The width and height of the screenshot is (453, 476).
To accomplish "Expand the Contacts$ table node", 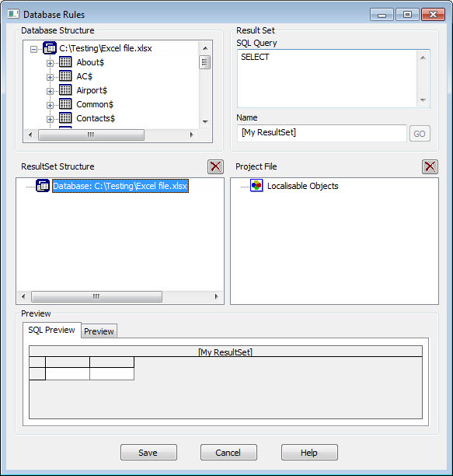I will coord(50,119).
